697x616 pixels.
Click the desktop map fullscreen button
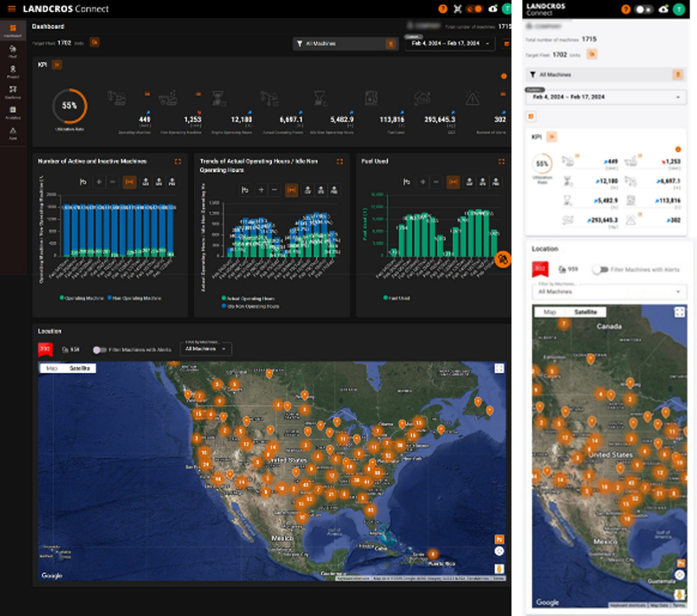(499, 369)
